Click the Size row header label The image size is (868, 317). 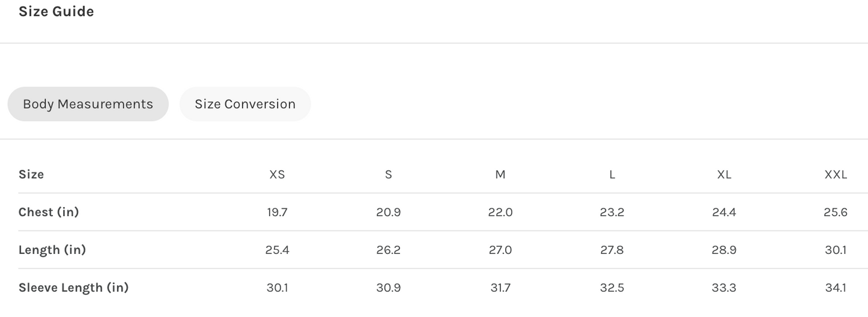(x=31, y=175)
